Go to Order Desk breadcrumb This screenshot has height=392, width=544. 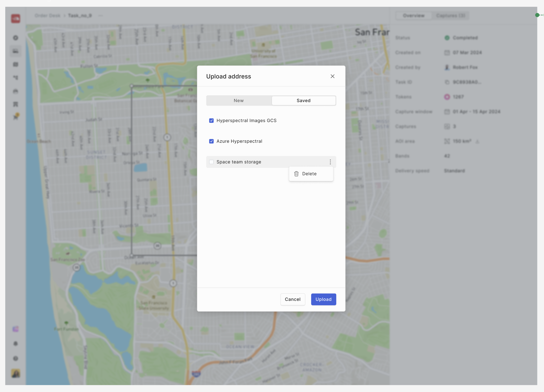point(47,15)
